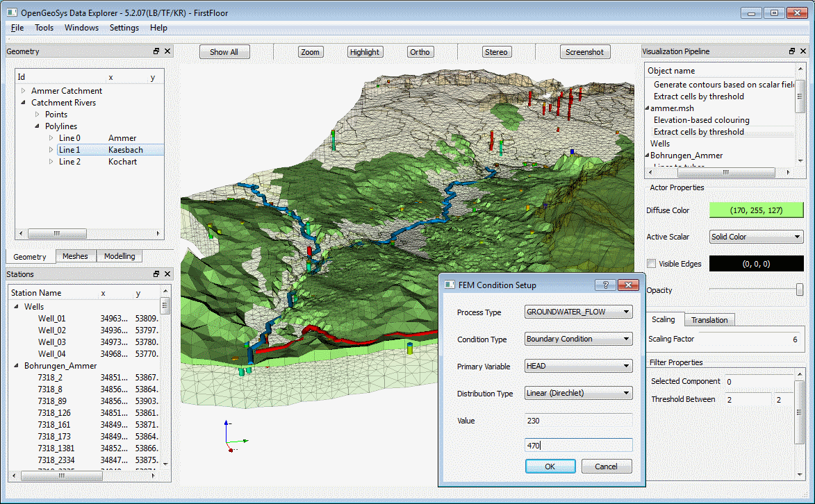Undock the Stations panel
The height and width of the screenshot is (504, 815).
point(156,274)
